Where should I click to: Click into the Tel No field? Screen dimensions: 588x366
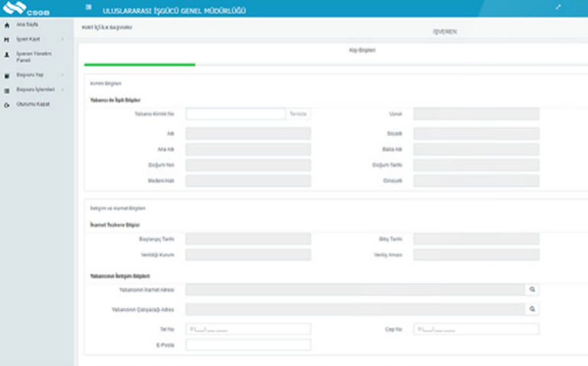pyautogui.click(x=247, y=329)
